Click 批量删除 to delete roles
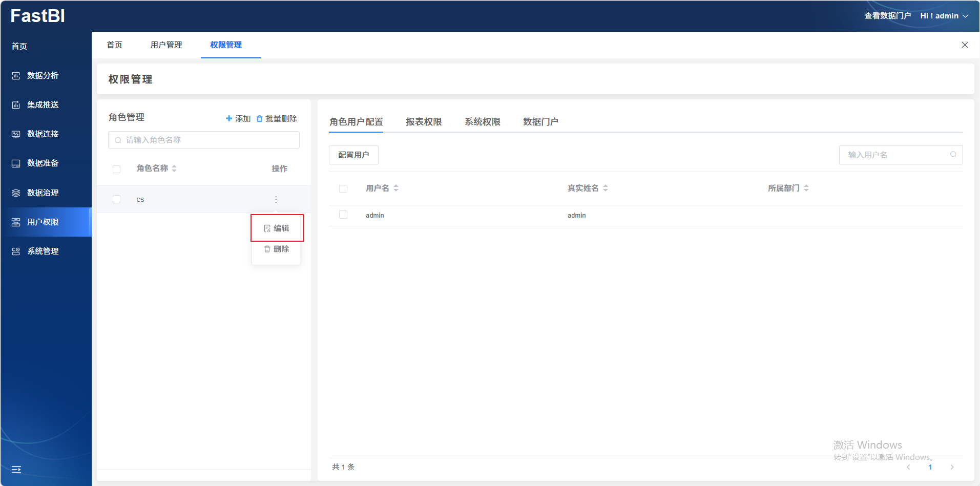The height and width of the screenshot is (486, 980). (277, 118)
